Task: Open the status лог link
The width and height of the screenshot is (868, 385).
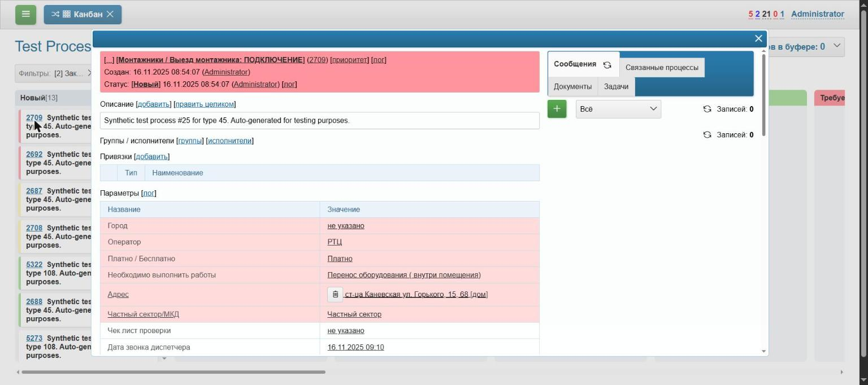Action: click(x=289, y=84)
